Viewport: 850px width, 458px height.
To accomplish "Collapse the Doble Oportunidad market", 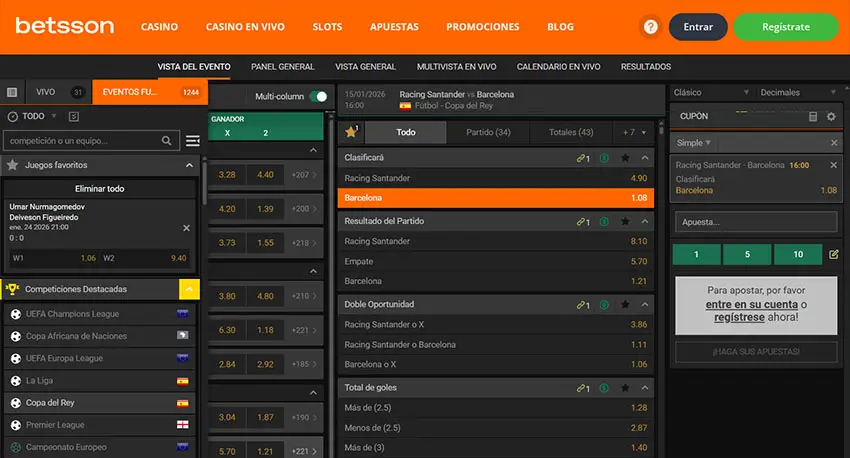I will 645,305.
